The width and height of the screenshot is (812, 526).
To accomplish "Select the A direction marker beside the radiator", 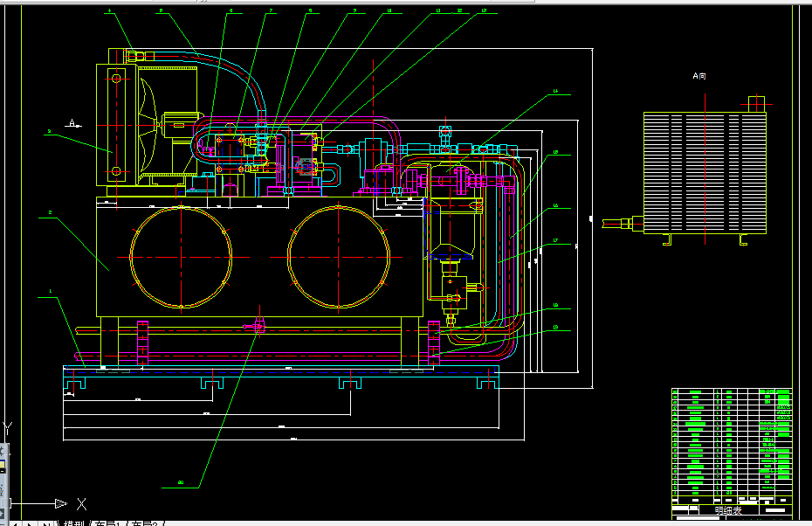I will tap(74, 123).
